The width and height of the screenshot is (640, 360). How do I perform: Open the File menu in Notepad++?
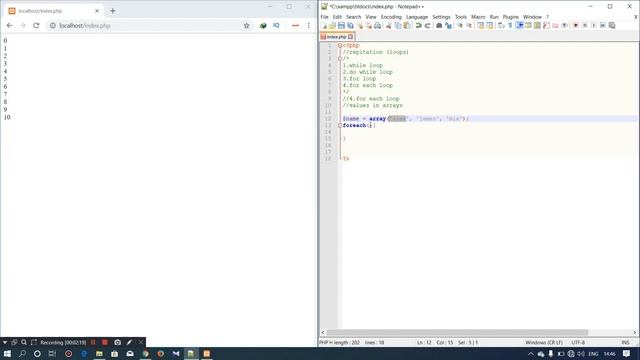324,17
